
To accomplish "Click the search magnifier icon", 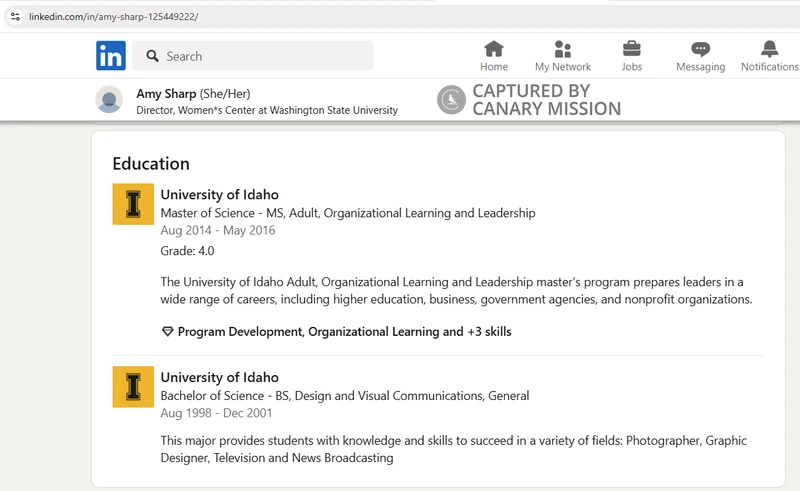I will pos(152,56).
